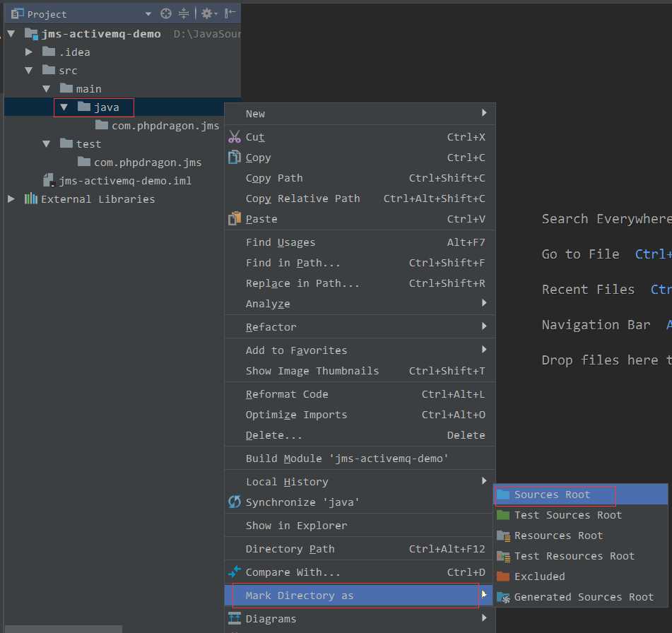This screenshot has width=672, height=633.
Task: Select the Excluded option label
Action: click(x=540, y=576)
